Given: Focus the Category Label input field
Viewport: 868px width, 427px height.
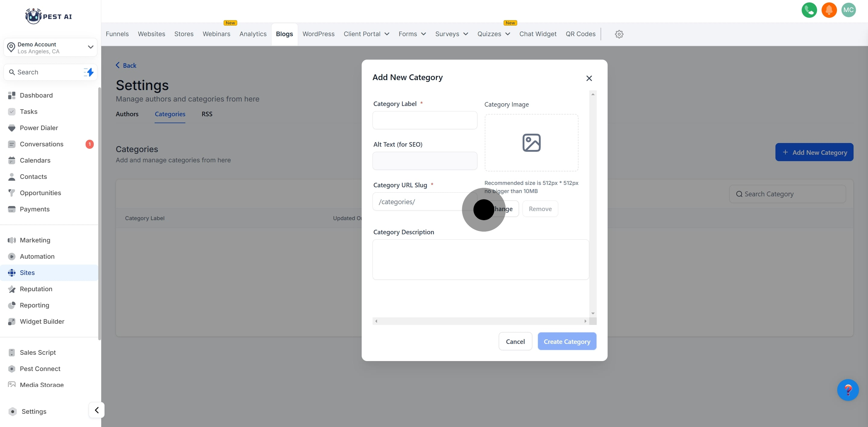Looking at the screenshot, I should click(x=425, y=120).
